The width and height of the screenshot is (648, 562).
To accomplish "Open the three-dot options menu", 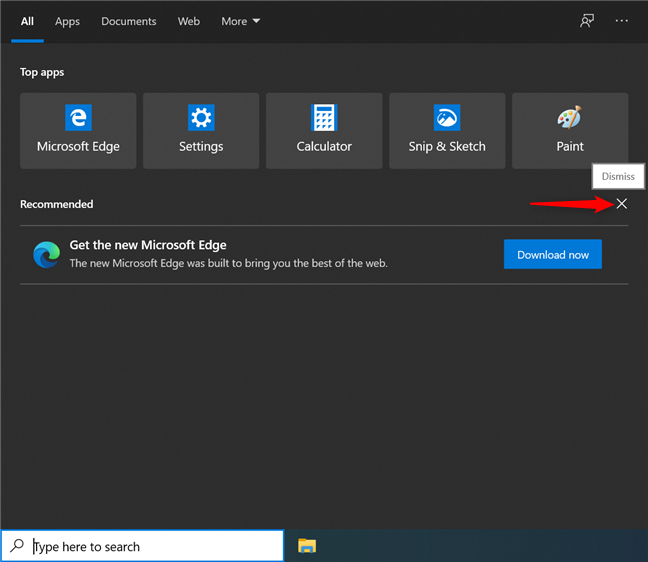I will (x=622, y=21).
